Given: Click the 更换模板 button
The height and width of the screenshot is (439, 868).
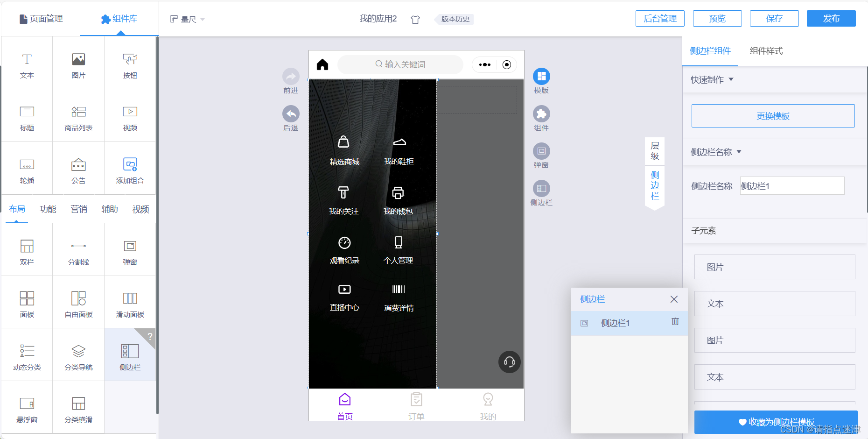Looking at the screenshot, I should [x=773, y=116].
